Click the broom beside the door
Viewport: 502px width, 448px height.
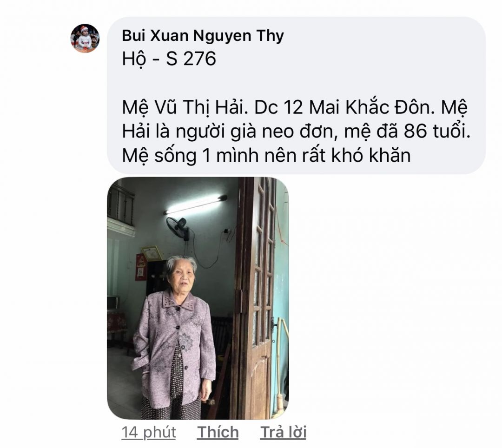279,368
